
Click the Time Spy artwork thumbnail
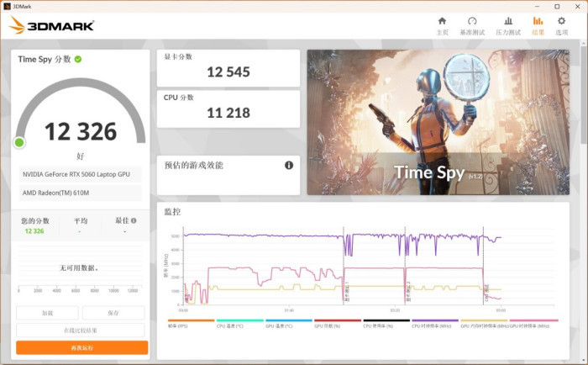(438, 123)
